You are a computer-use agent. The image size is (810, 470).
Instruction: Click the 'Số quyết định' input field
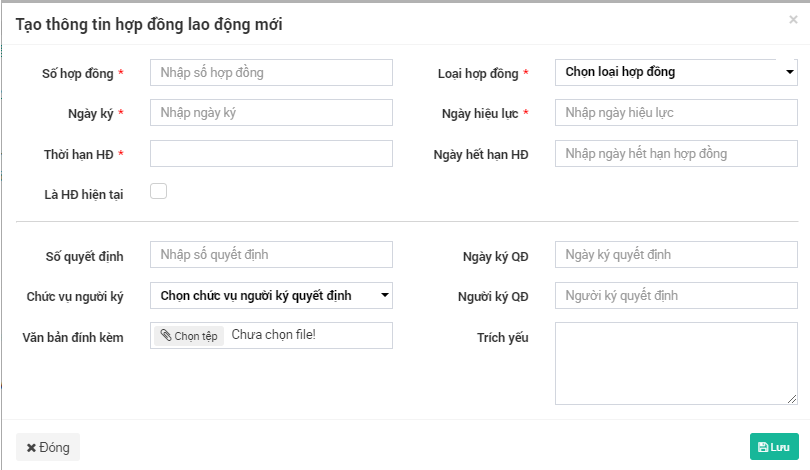click(271, 255)
